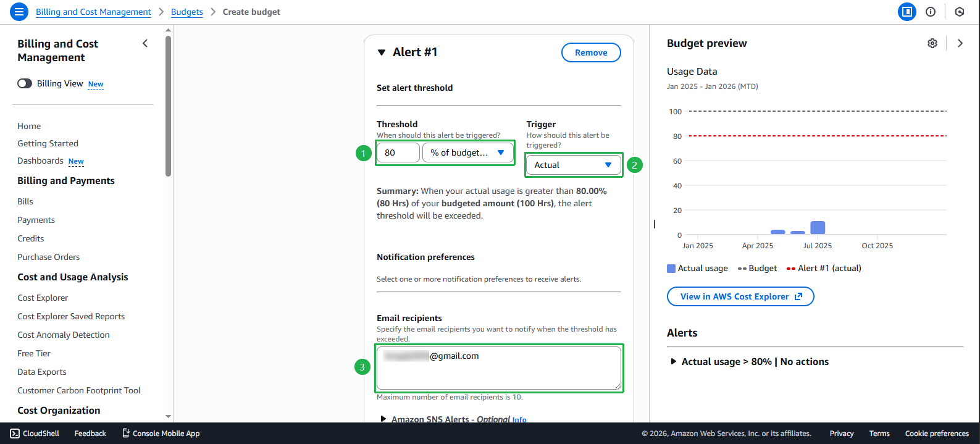
Task: Collapse the Budget preview panel arrow
Action: [960, 43]
